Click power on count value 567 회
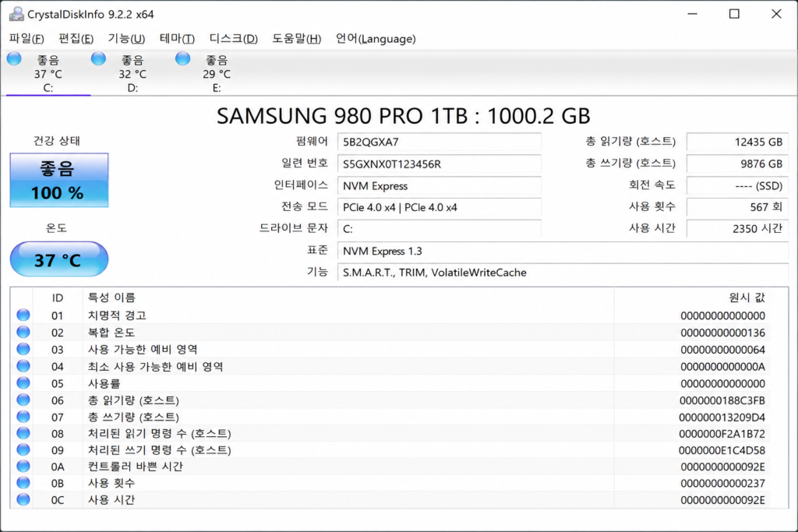798x532 pixels. [737, 207]
